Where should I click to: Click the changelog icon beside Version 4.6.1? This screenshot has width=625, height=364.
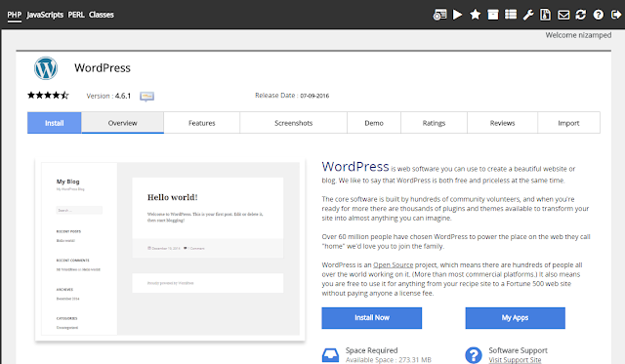[x=146, y=97]
